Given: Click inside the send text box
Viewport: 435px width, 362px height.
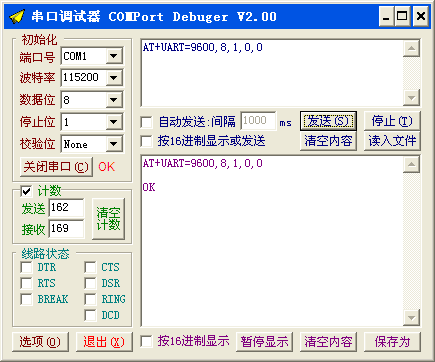Looking at the screenshot, I should click(x=272, y=73).
